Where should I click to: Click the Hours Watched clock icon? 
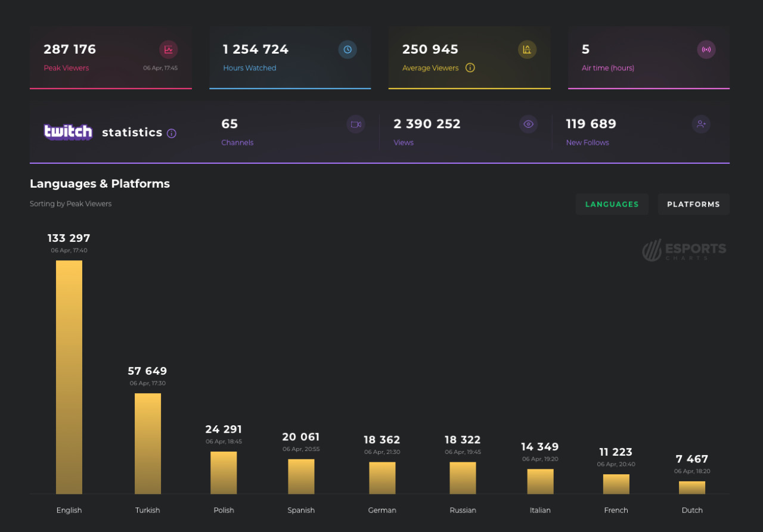pyautogui.click(x=348, y=49)
